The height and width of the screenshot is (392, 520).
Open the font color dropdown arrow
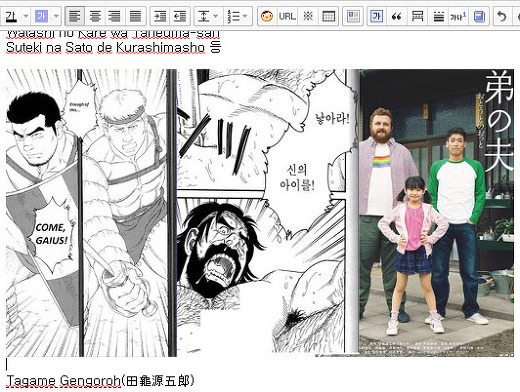(x=26, y=16)
